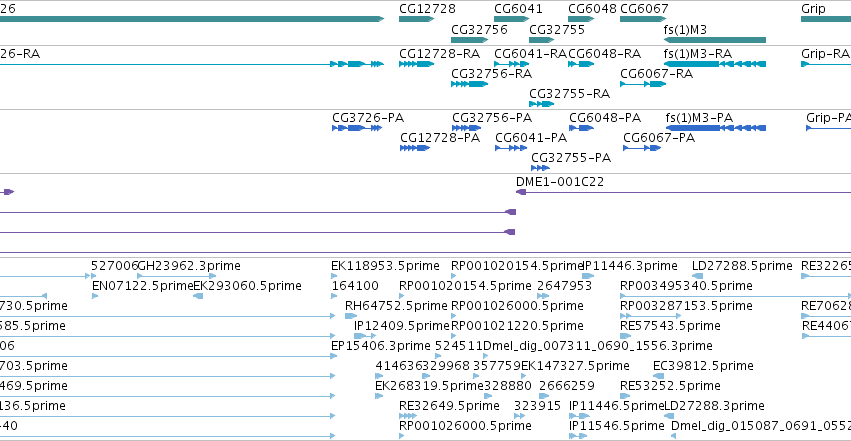Select transcript CG32755-RA
The image size is (851, 441).
[x=541, y=104]
